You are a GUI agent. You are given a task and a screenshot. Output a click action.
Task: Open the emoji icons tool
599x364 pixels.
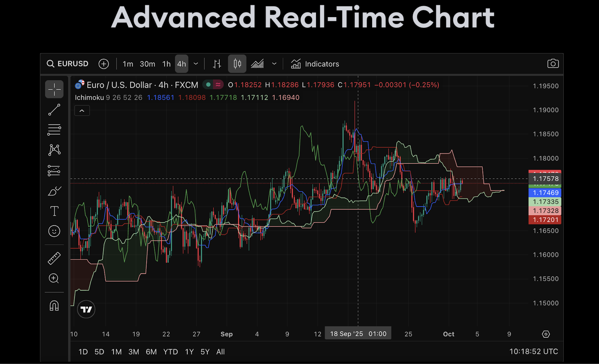[x=54, y=231]
